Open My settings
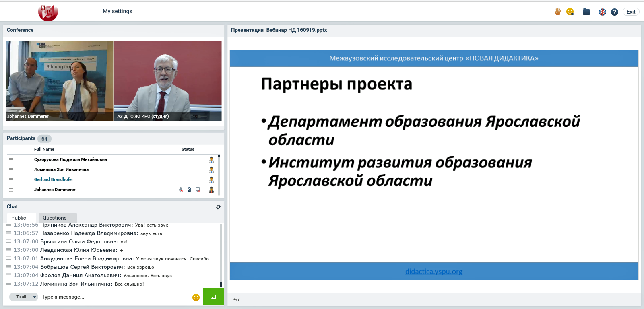This screenshot has height=309, width=644. tap(118, 11)
